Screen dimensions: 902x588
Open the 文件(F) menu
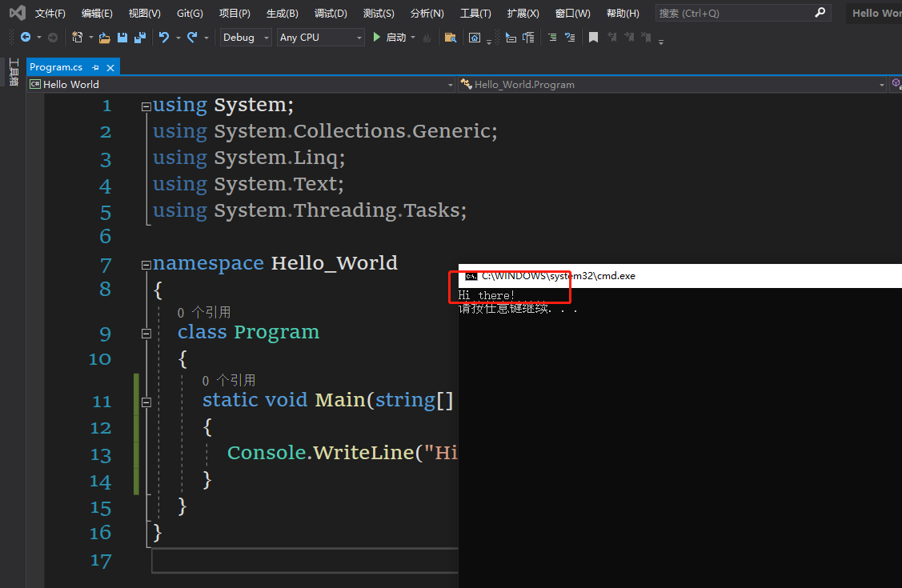[x=50, y=14]
